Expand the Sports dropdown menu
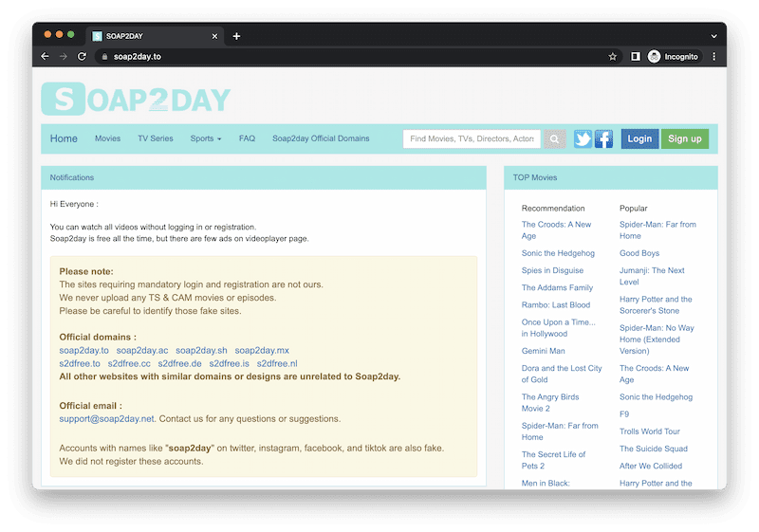 pyautogui.click(x=206, y=138)
